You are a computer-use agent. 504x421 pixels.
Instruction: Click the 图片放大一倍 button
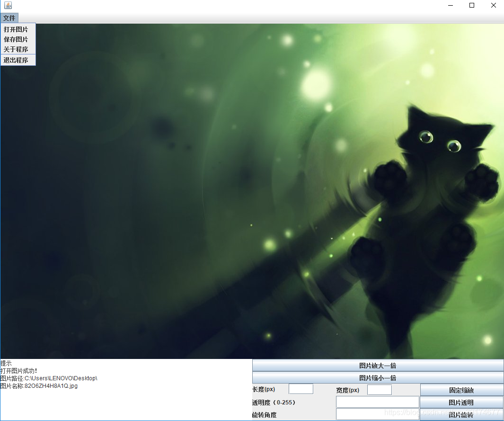(378, 366)
